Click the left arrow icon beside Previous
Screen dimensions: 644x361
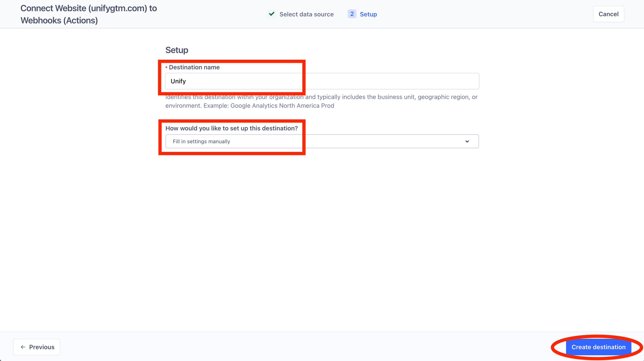point(23,347)
